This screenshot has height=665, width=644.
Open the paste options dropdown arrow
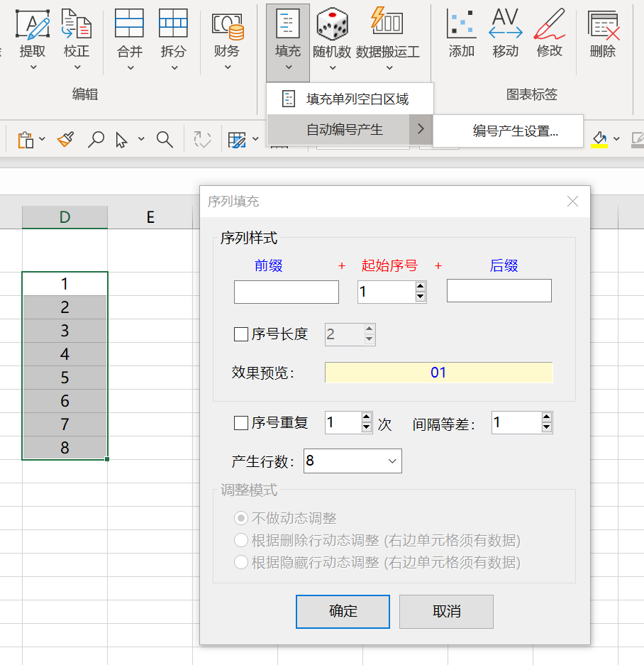tap(43, 139)
